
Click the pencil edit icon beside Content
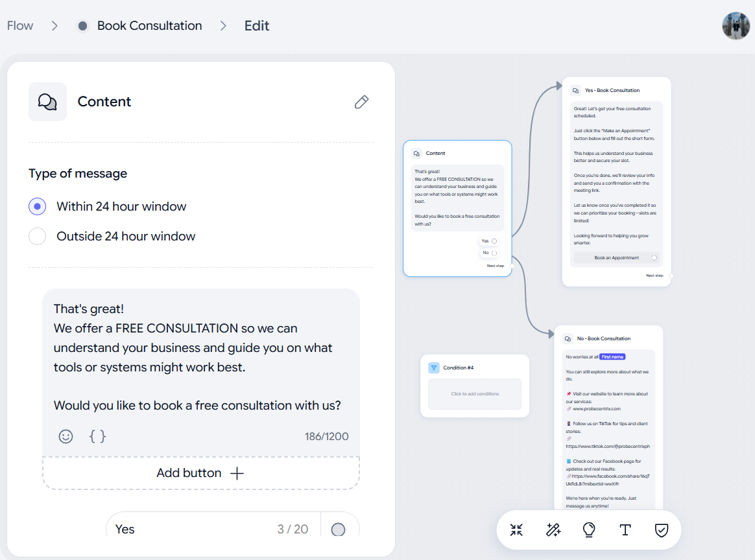point(362,102)
